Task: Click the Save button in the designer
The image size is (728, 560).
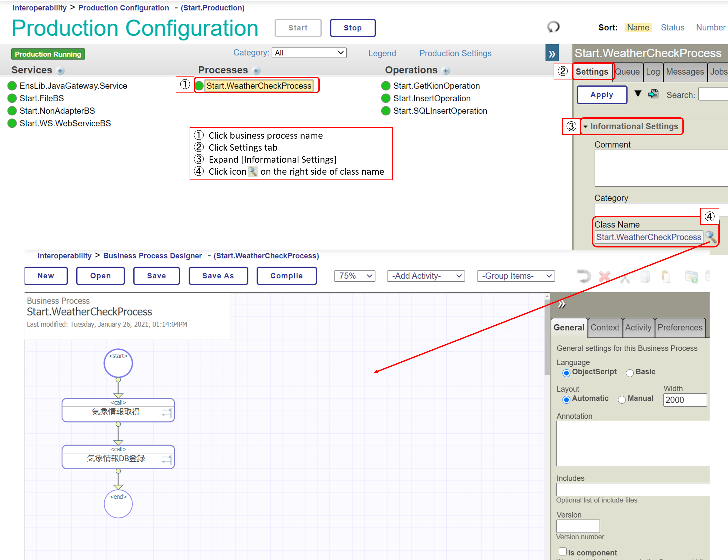Action: 156,276
